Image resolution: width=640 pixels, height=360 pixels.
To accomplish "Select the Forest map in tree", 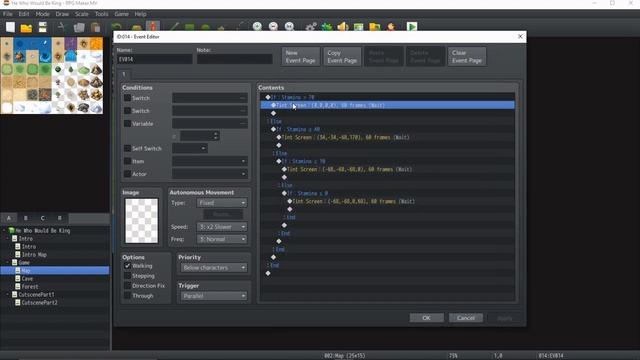I will 30,287.
